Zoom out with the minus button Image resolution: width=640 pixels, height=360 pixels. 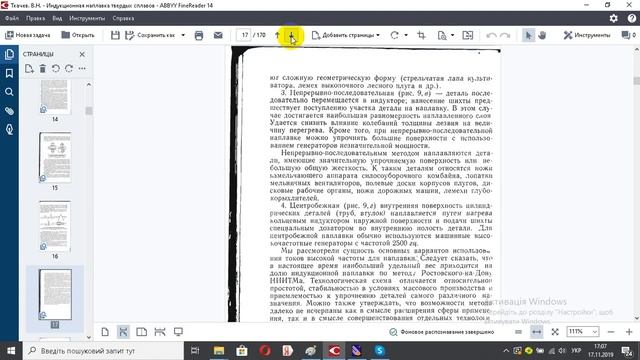(x=611, y=332)
